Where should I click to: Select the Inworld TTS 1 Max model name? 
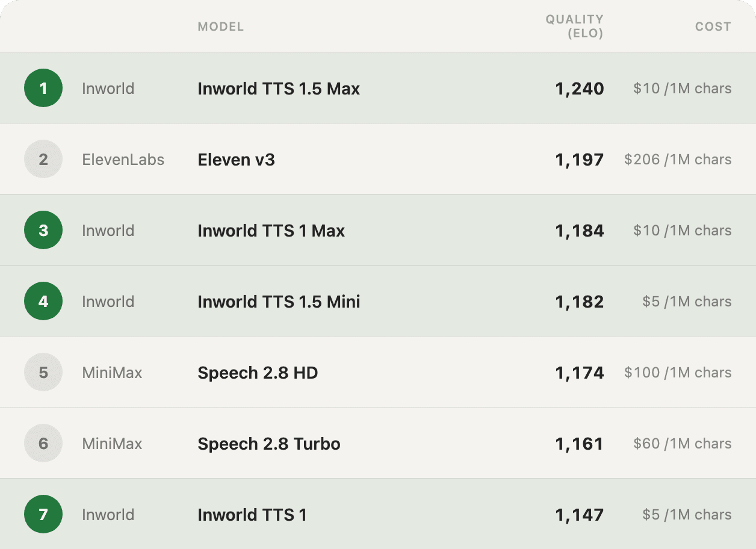[x=271, y=231]
